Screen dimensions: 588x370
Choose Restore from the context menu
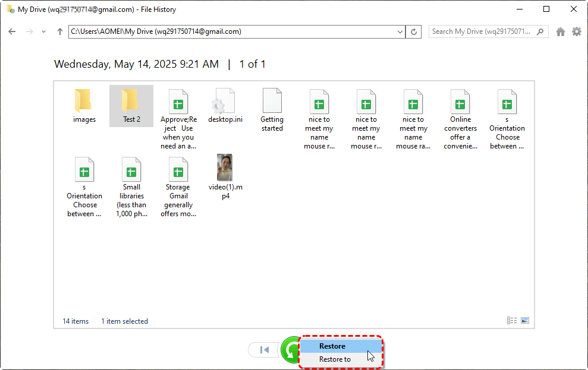pyautogui.click(x=341, y=346)
